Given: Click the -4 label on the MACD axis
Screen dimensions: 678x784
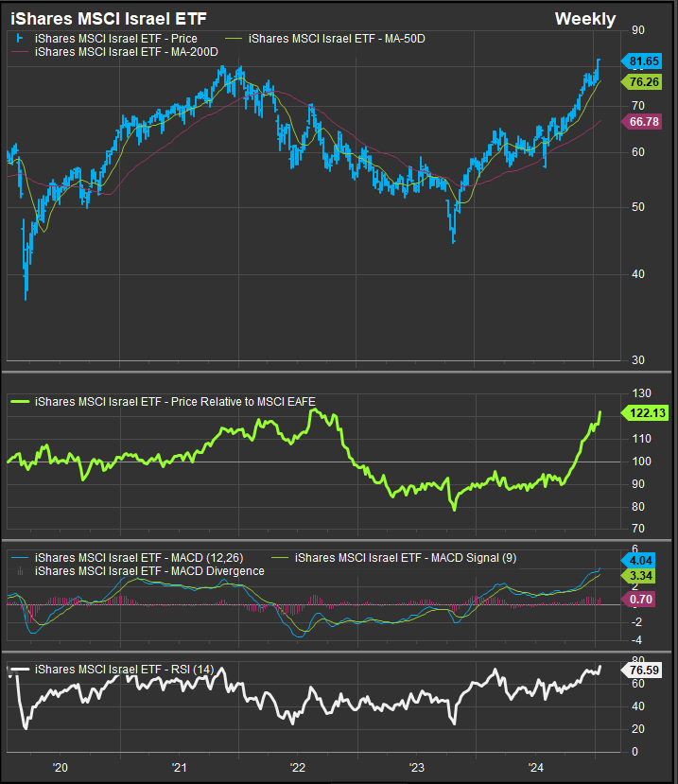Looking at the screenshot, I should tap(638, 640).
